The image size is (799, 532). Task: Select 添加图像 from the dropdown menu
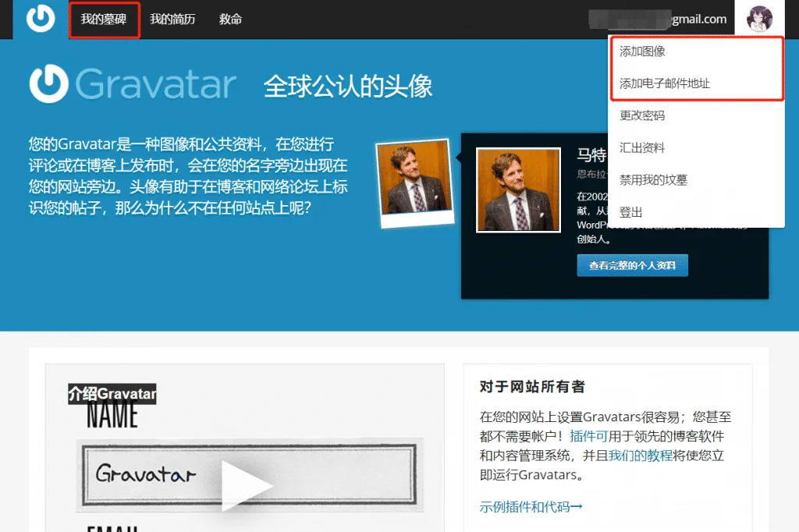[x=642, y=51]
